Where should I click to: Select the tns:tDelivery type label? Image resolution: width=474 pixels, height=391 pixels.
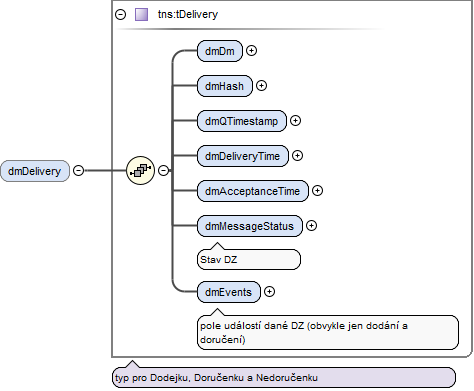click(x=188, y=14)
